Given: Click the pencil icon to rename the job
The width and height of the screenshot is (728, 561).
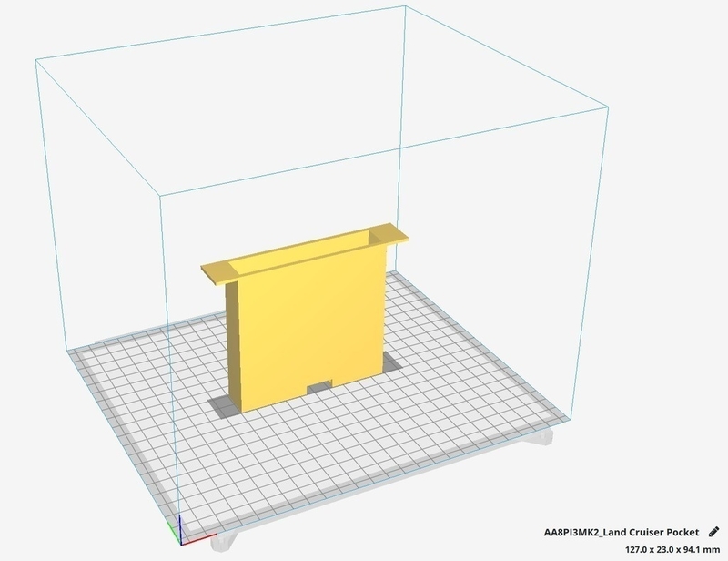Looking at the screenshot, I should 714,530.
